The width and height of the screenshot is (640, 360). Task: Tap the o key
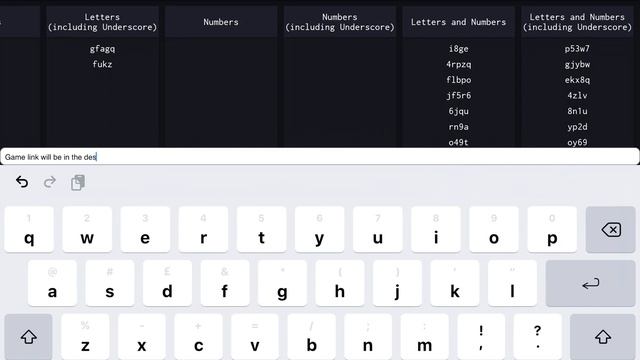point(494,230)
